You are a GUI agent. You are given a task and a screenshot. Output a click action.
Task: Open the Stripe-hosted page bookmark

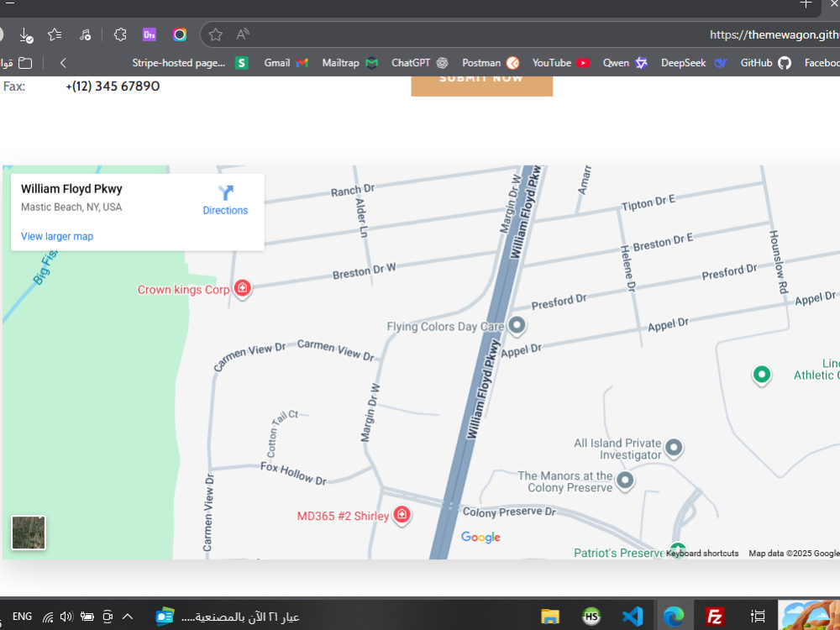coord(190,63)
